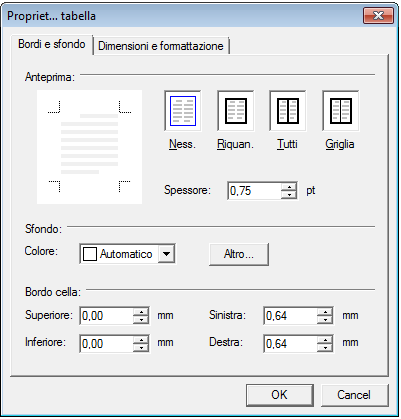Switch to Dimensioni e formattazione tab
This screenshot has height=419, width=401.
(161, 46)
